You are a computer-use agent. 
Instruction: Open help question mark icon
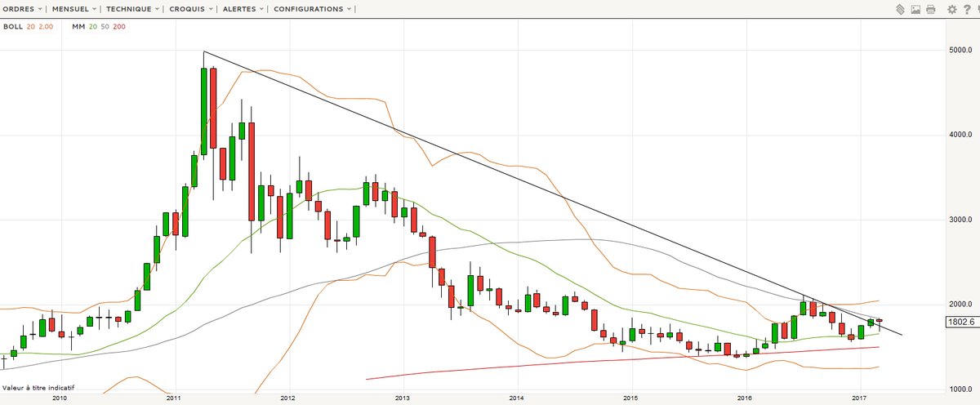click(x=965, y=10)
